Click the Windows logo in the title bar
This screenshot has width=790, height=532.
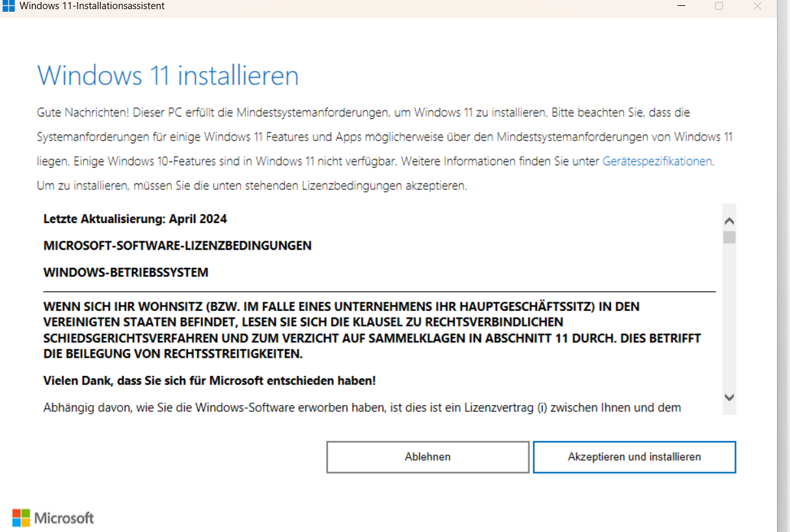tap(8, 6)
